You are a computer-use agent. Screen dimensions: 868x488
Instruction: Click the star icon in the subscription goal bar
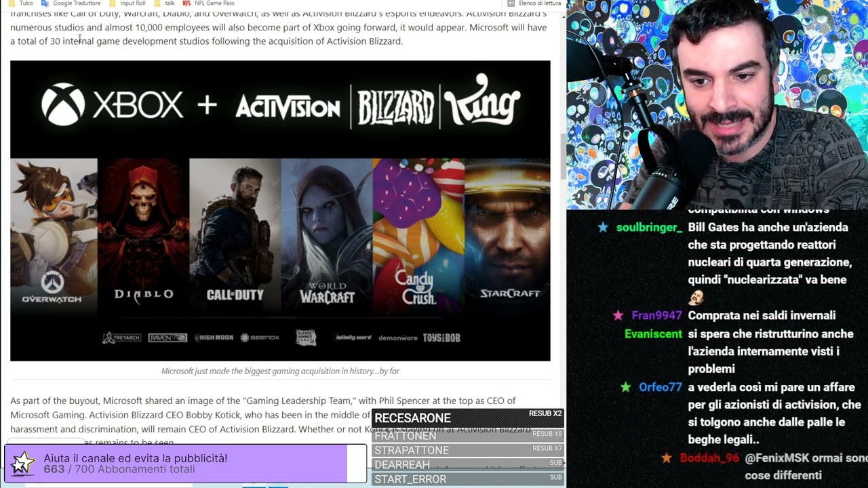22,463
